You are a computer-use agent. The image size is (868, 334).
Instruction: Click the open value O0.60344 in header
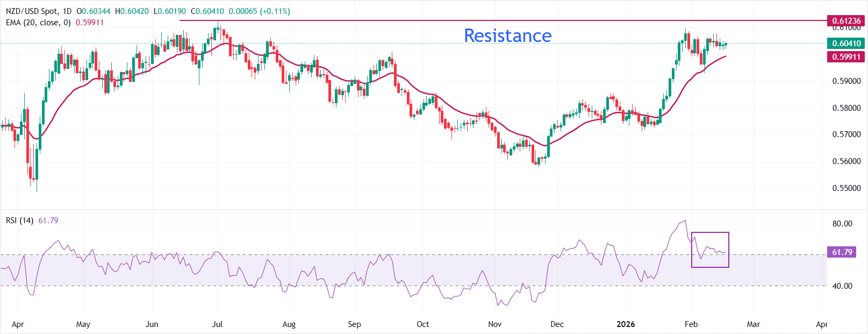[94, 11]
